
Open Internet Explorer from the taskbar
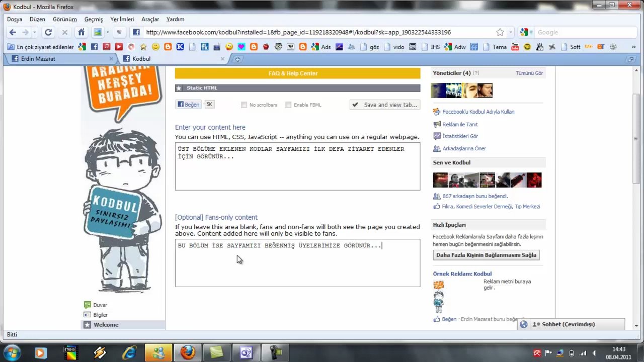click(x=129, y=352)
